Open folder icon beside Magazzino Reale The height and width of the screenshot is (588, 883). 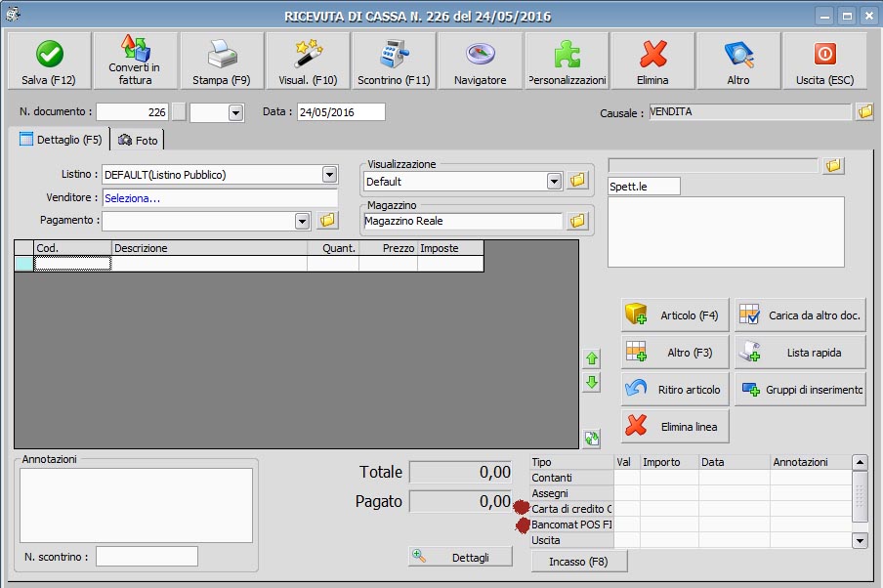[x=577, y=221]
